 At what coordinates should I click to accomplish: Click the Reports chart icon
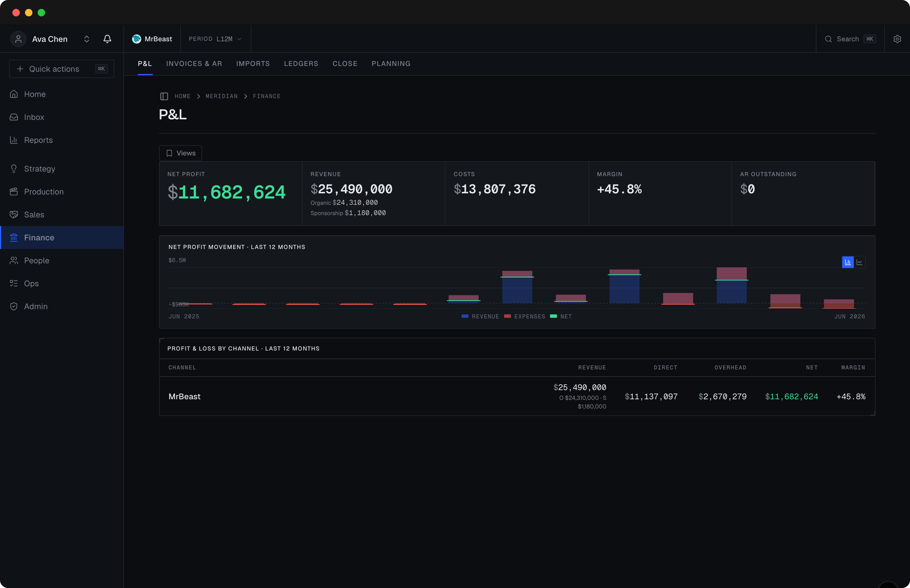pyautogui.click(x=14, y=140)
